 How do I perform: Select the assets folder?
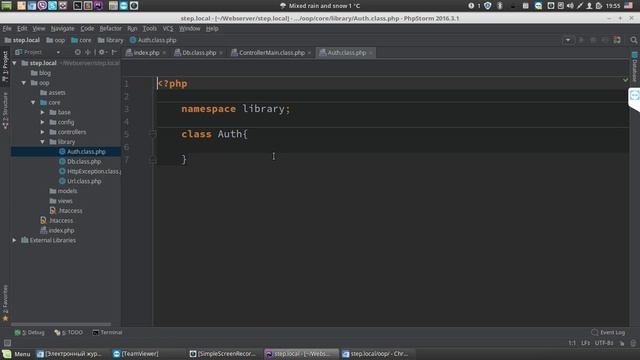[x=53, y=93]
